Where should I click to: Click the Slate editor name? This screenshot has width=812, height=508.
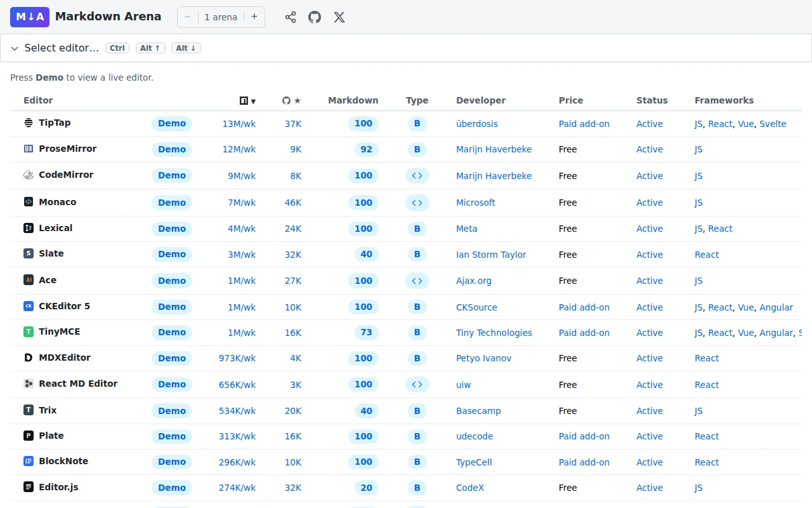[x=51, y=253]
